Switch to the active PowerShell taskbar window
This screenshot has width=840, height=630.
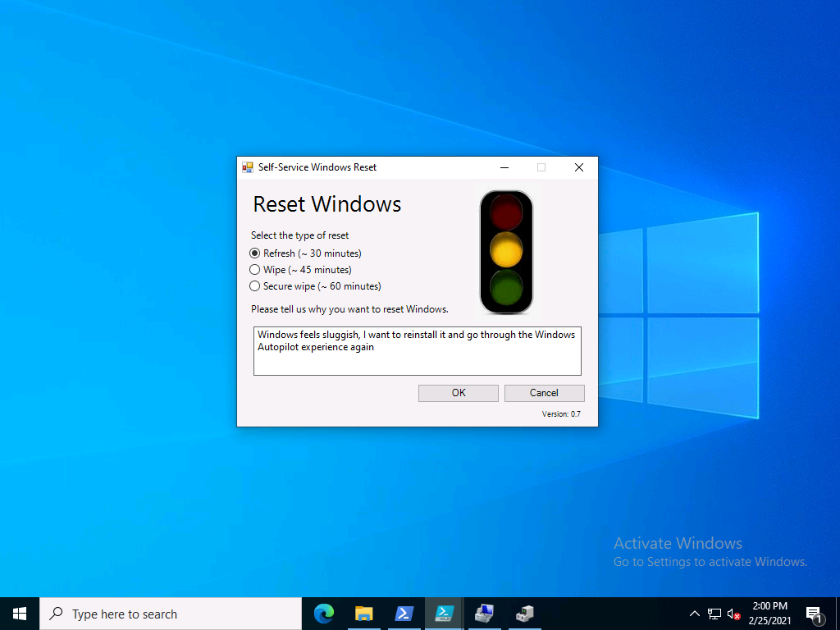click(444, 614)
